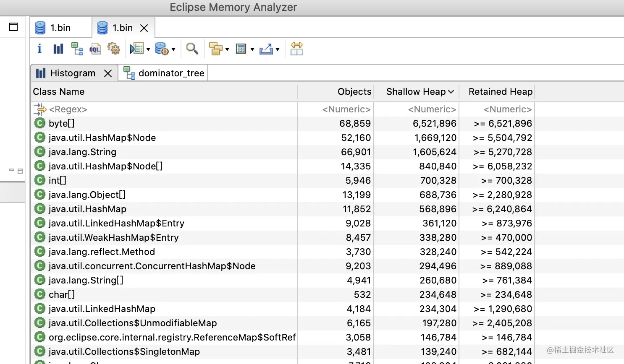Open the Group result by dropdown arrow
Viewport: 624px width, 364px height.
point(227,49)
